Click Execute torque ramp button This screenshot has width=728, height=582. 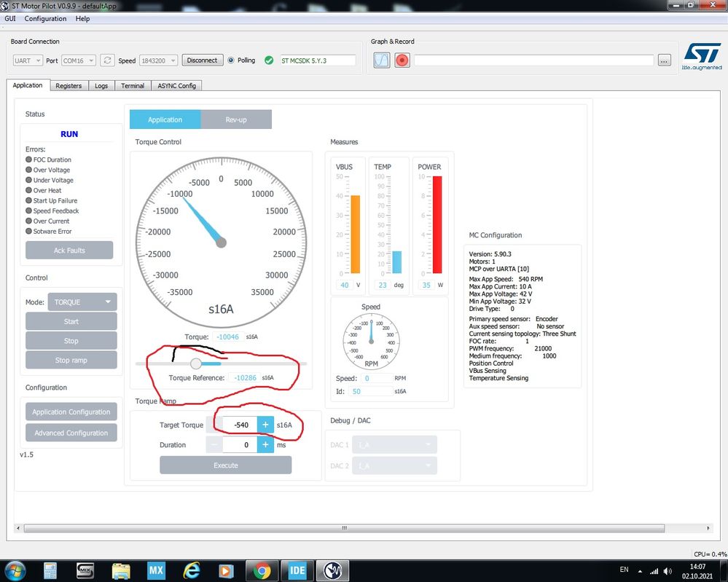coord(226,465)
